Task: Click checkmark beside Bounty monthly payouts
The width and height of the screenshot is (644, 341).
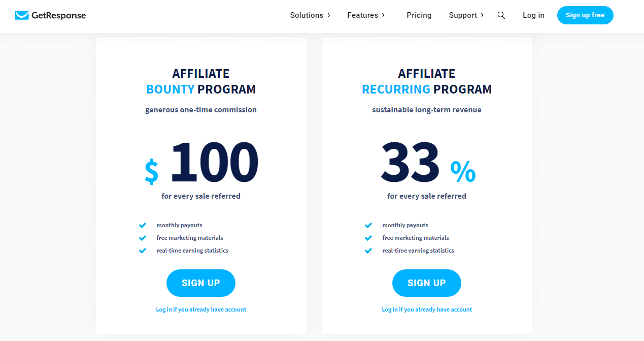Action: 143,225
